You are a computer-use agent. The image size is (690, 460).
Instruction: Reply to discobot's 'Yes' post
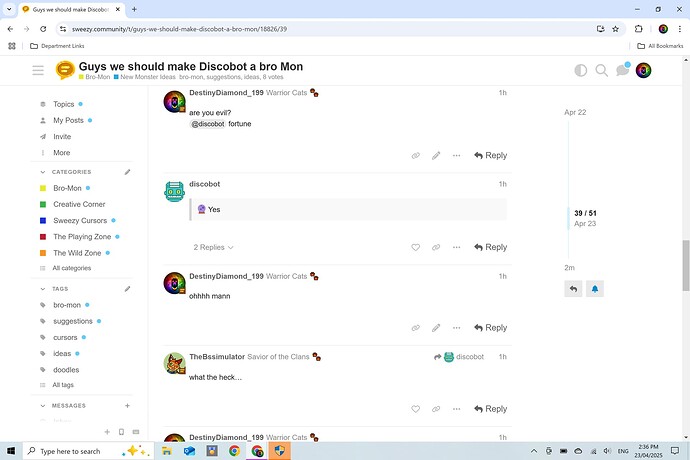coord(490,247)
